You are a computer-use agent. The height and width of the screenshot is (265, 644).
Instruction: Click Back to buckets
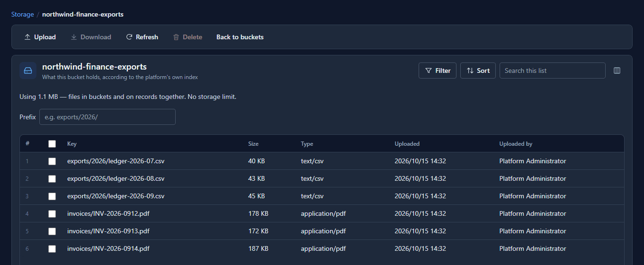[240, 37]
